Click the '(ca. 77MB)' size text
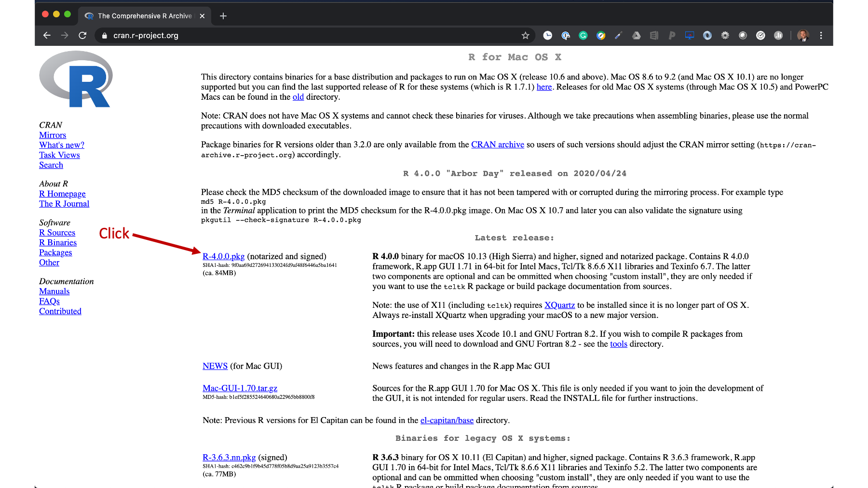This screenshot has width=868, height=488. [219, 474]
